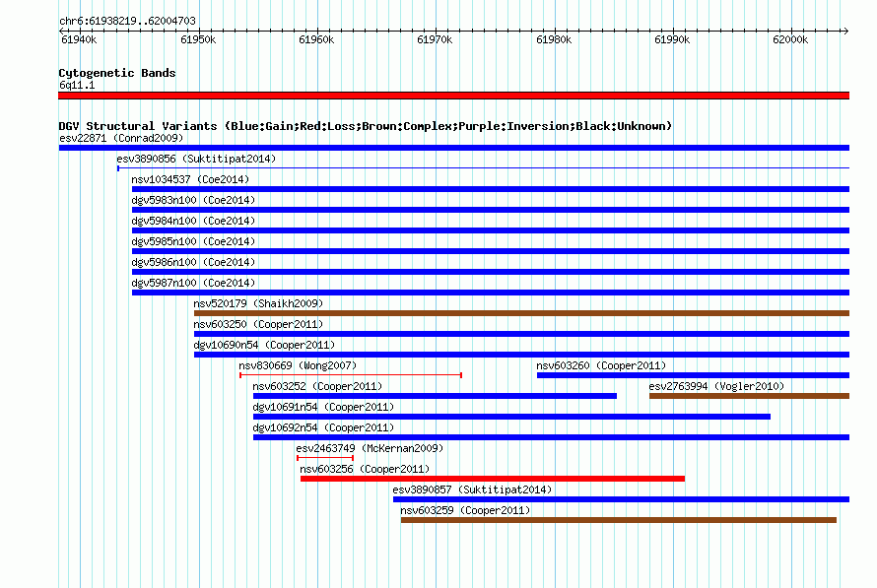Click the DGV Structural Variants track title

point(366,126)
